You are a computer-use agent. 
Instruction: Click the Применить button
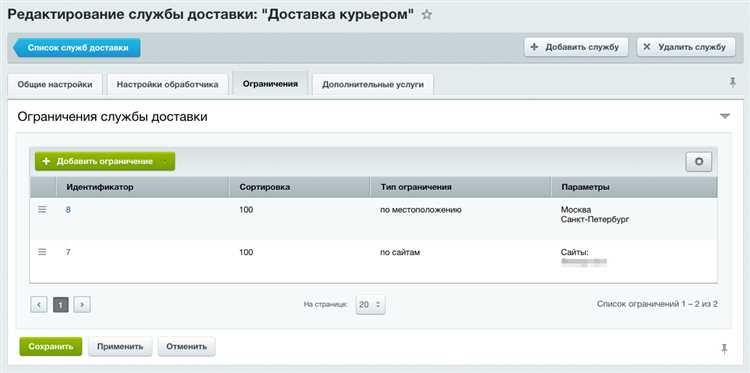pos(120,347)
